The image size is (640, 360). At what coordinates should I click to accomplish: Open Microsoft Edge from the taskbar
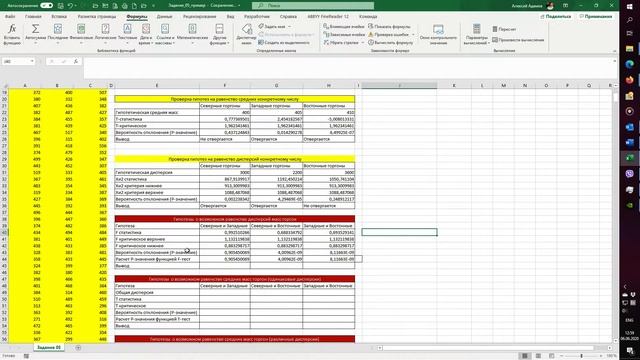[x=629, y=64]
